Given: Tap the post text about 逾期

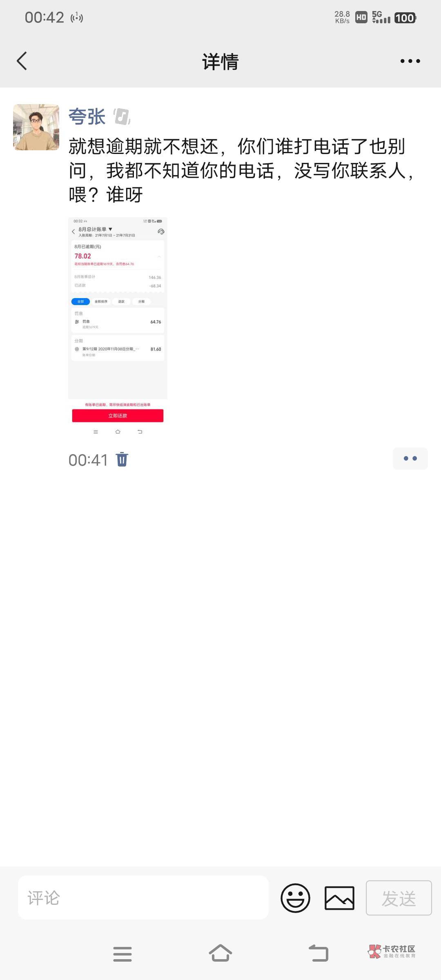Looking at the screenshot, I should click(x=242, y=170).
